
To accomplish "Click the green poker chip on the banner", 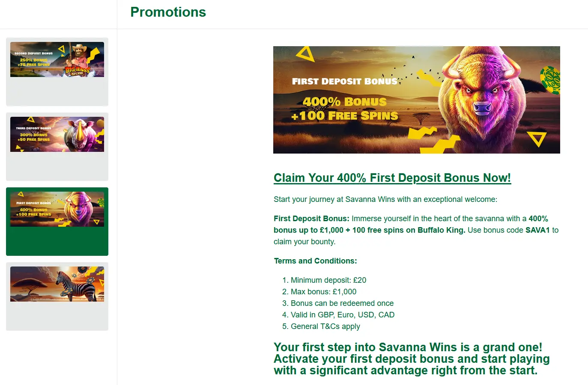I will (x=550, y=80).
